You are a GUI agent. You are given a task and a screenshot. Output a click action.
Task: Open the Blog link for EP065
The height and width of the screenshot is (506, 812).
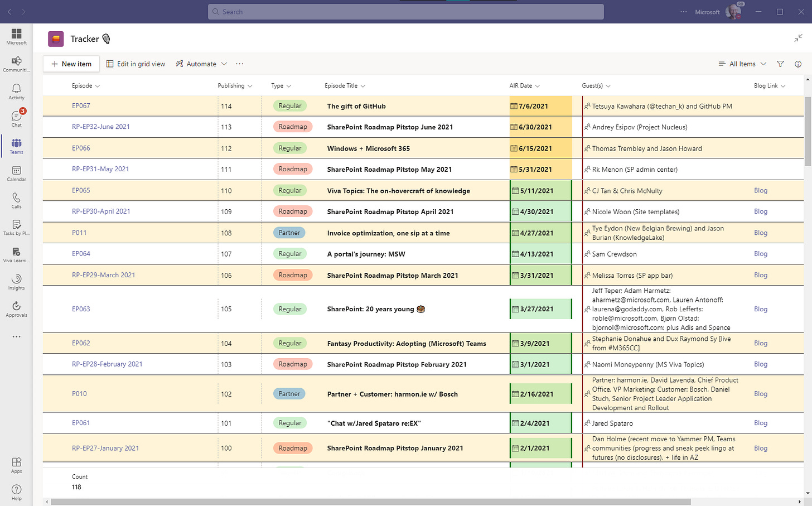pyautogui.click(x=761, y=190)
